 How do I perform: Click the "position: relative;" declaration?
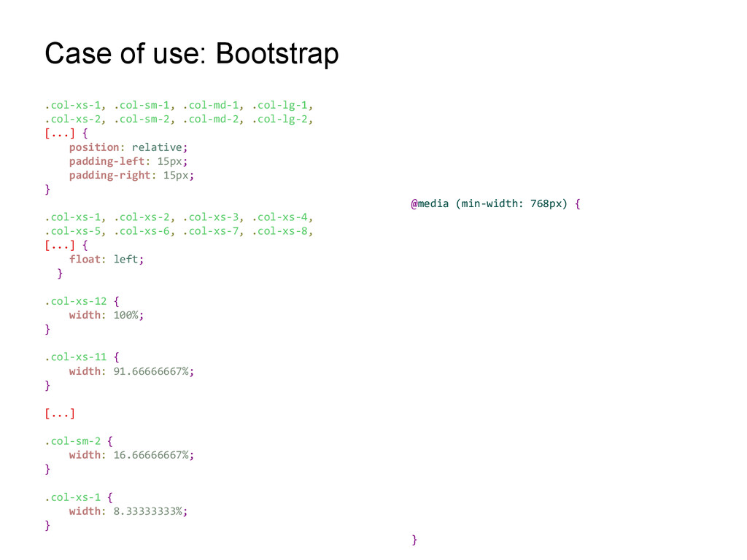pos(128,147)
